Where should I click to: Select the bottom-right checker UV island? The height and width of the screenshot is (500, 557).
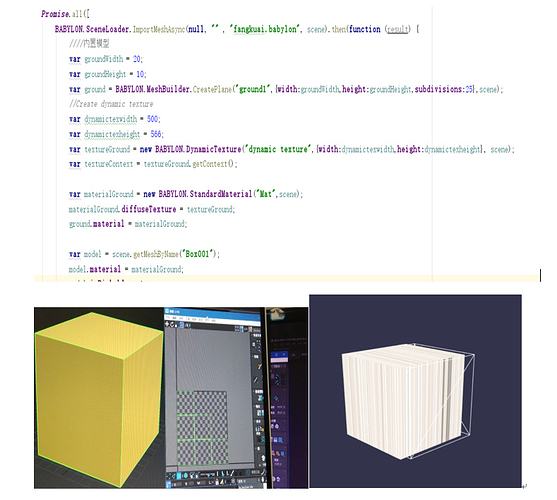point(220,452)
